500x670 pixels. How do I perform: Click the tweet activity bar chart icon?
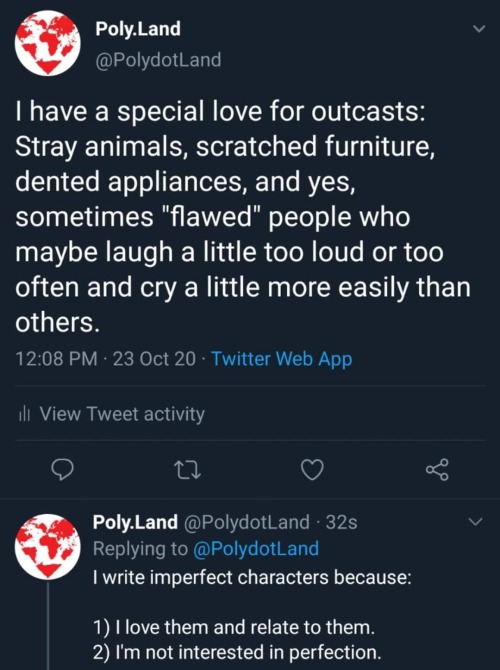pos(24,414)
